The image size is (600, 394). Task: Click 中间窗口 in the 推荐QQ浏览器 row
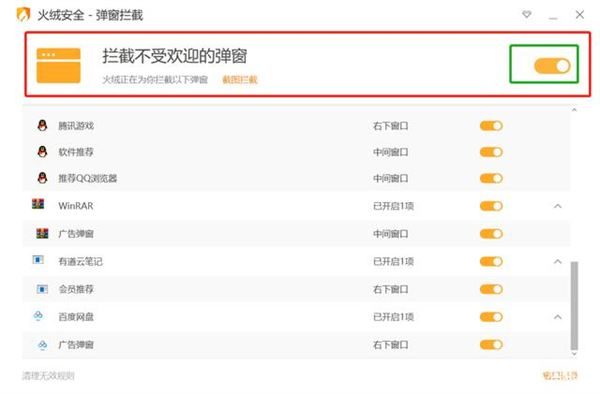(x=391, y=178)
